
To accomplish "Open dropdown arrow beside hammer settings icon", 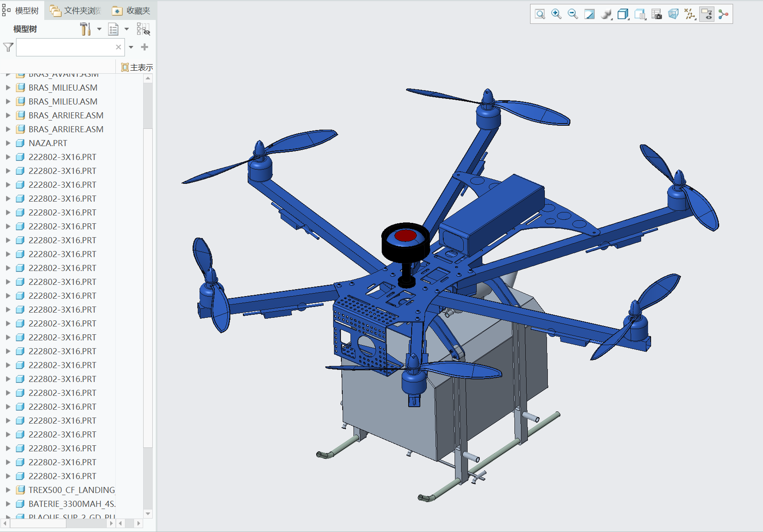I will (x=99, y=29).
